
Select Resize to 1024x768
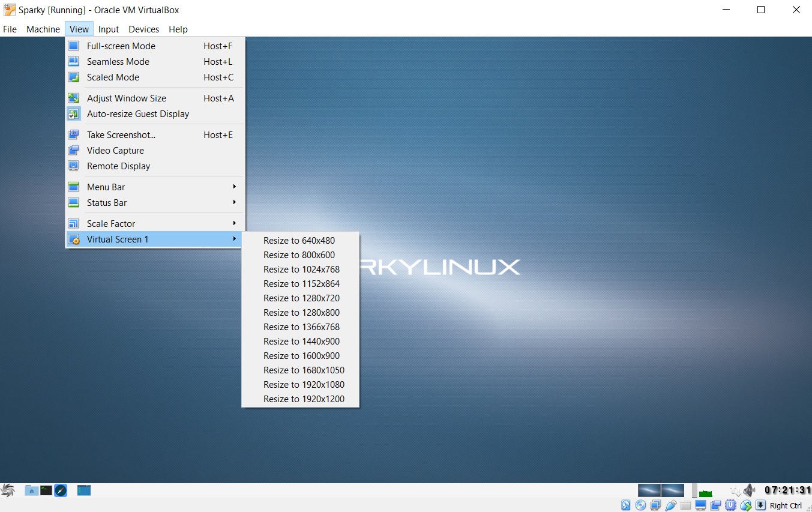[300, 270]
